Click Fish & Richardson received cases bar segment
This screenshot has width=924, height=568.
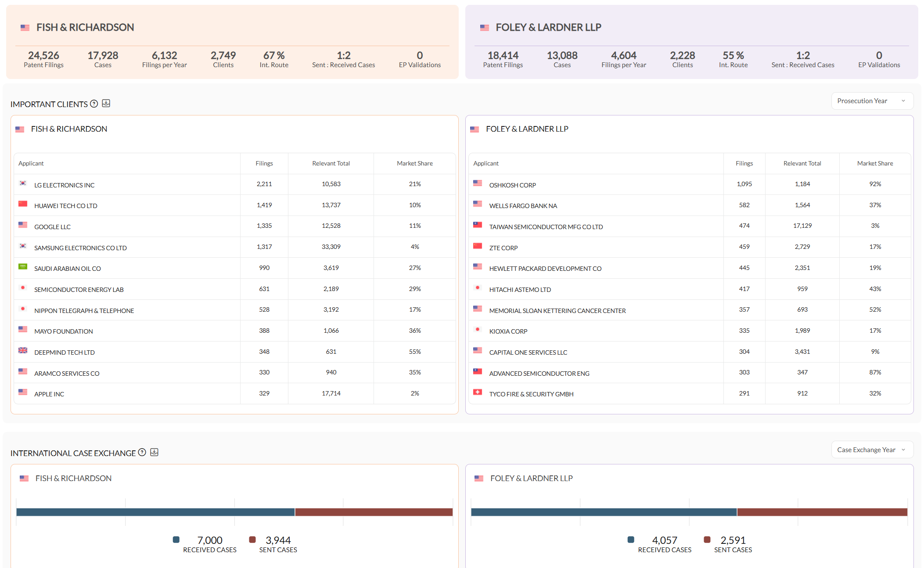pos(155,512)
